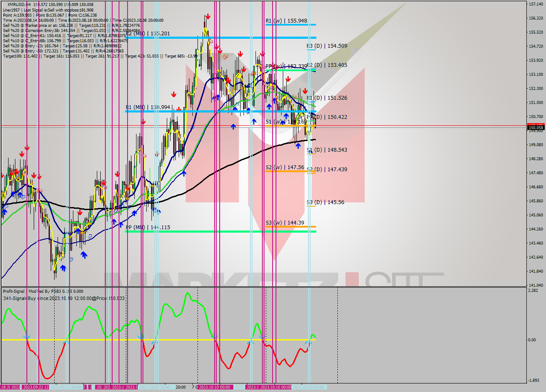The image size is (546, 392).
Task: Click 146.680 on the price axis
Action: pyautogui.click(x=535, y=187)
